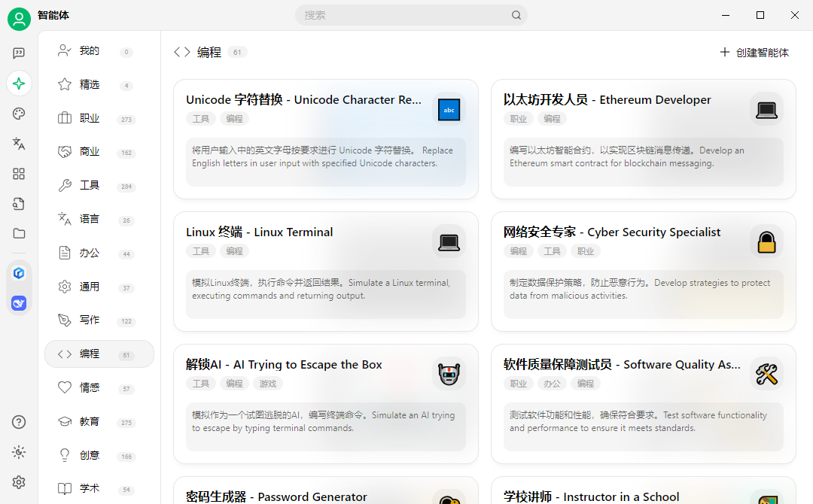Click 办公 tag on Software Quality card
The height and width of the screenshot is (504, 813).
point(552,384)
